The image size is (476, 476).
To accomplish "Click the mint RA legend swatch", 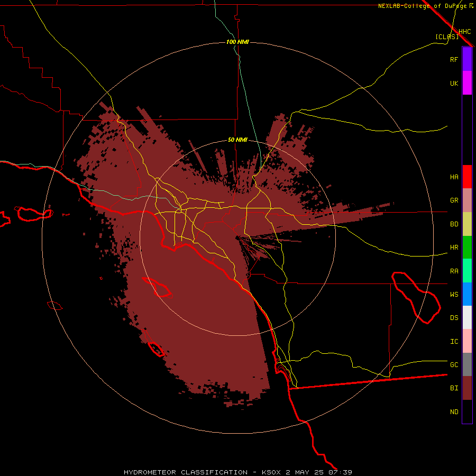I will [x=467, y=271].
